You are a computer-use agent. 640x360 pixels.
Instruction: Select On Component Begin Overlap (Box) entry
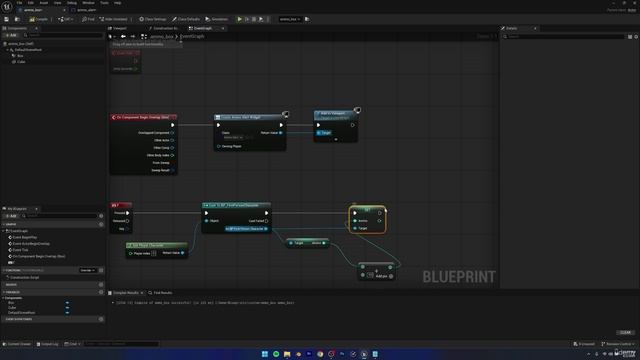coord(39,256)
